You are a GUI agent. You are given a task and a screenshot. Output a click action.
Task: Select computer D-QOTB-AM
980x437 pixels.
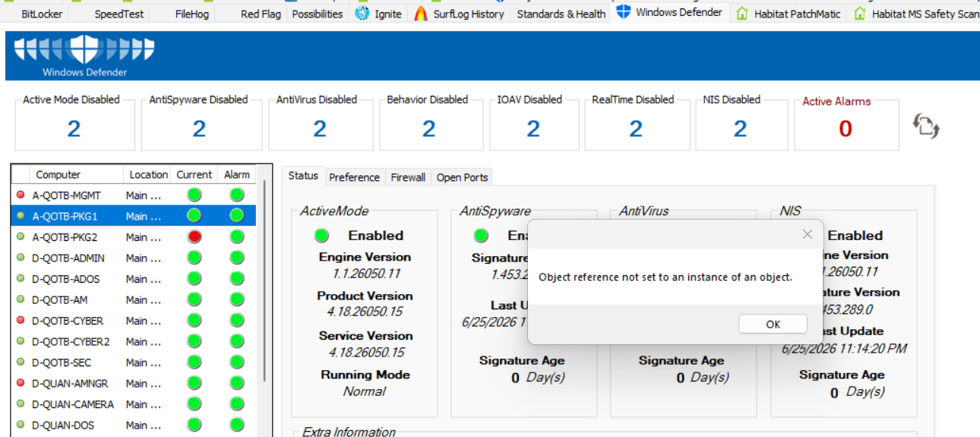(x=134, y=300)
